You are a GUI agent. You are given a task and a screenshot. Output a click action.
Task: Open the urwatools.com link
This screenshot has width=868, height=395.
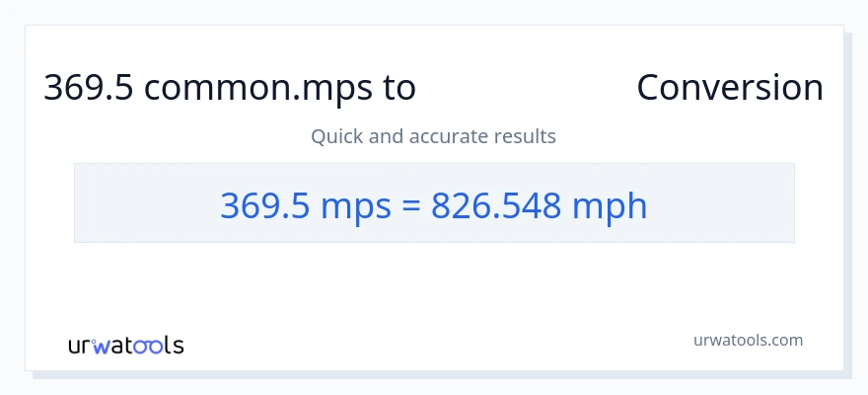point(747,340)
